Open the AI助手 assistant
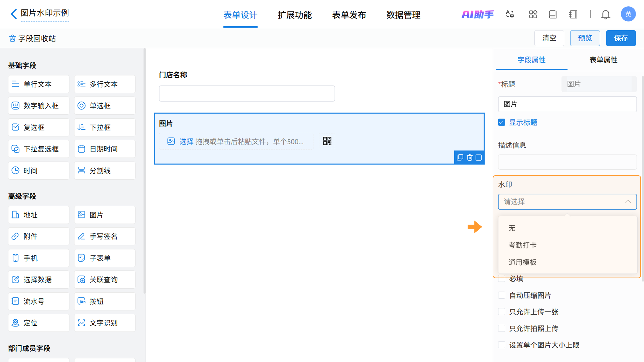Image resolution: width=644 pixels, height=362 pixels. [x=477, y=14]
